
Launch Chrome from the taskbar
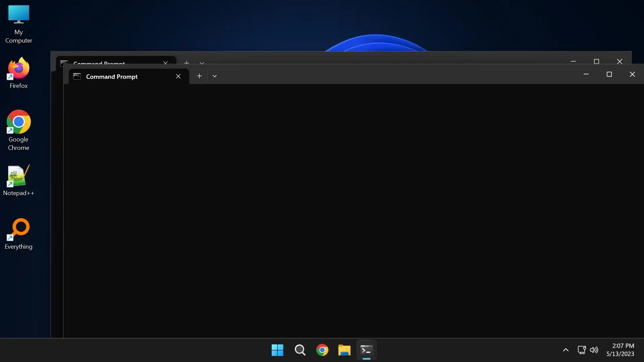(322, 350)
